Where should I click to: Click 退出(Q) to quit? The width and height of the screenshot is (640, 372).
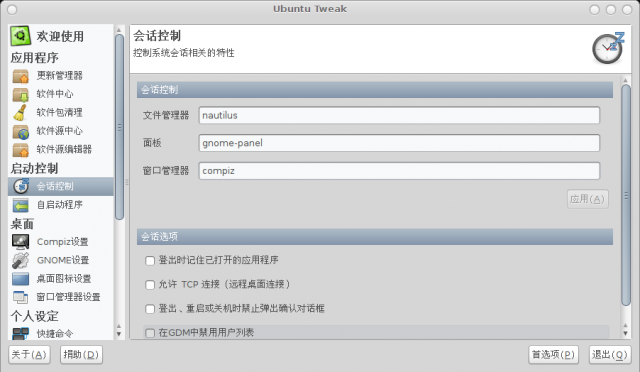(610, 354)
